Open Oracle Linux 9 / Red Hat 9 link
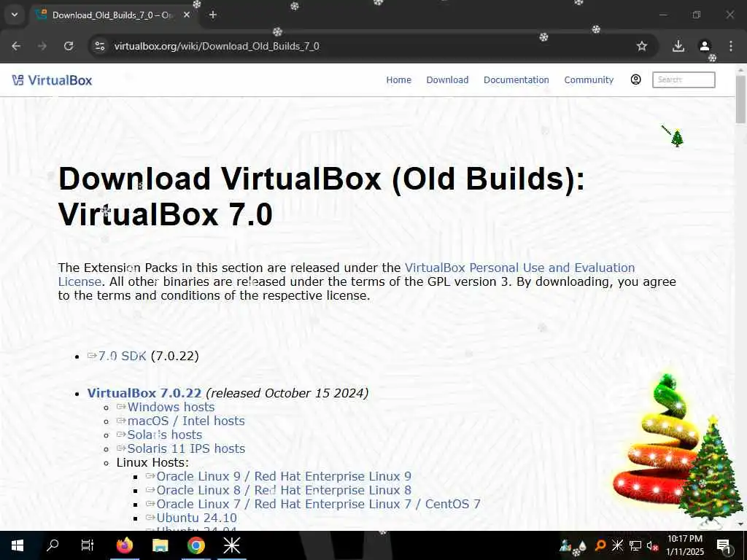Screen dimensions: 747x560 coord(284,476)
